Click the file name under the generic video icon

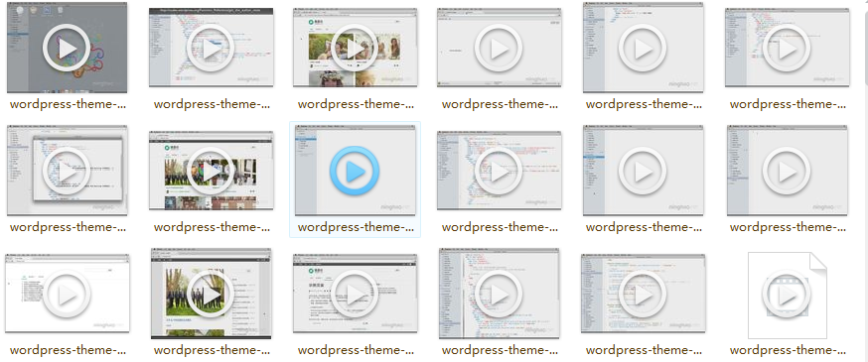tap(788, 350)
